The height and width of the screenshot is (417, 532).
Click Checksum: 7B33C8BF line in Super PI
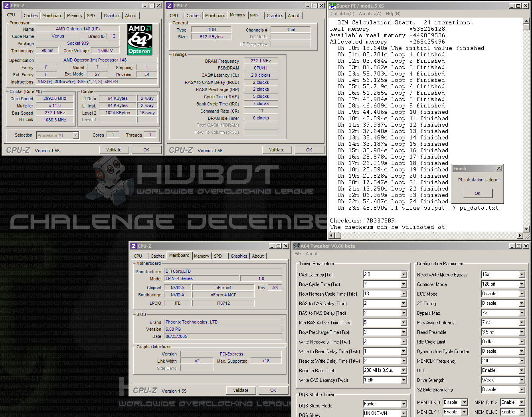(x=362, y=220)
